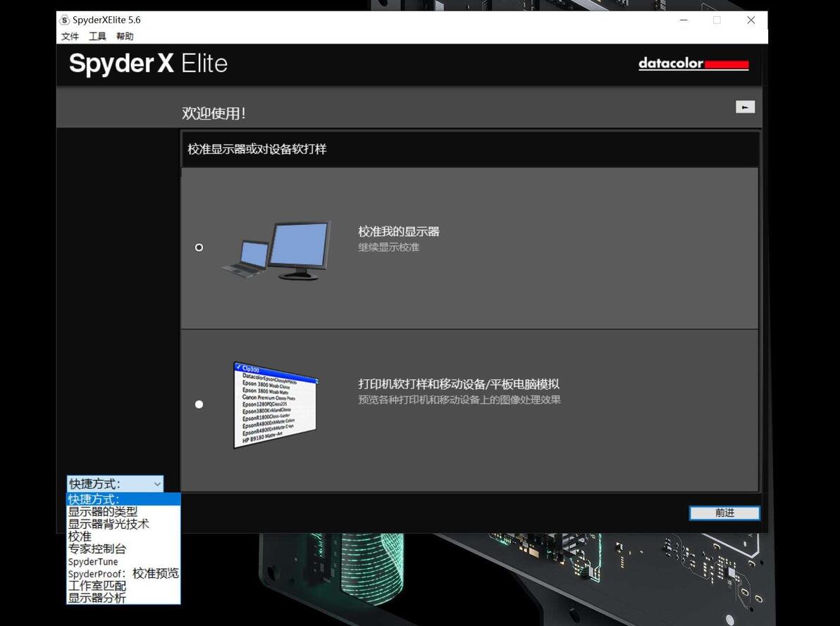Open the 帮助 menu
Screen dimensions: 840x626
125,37
